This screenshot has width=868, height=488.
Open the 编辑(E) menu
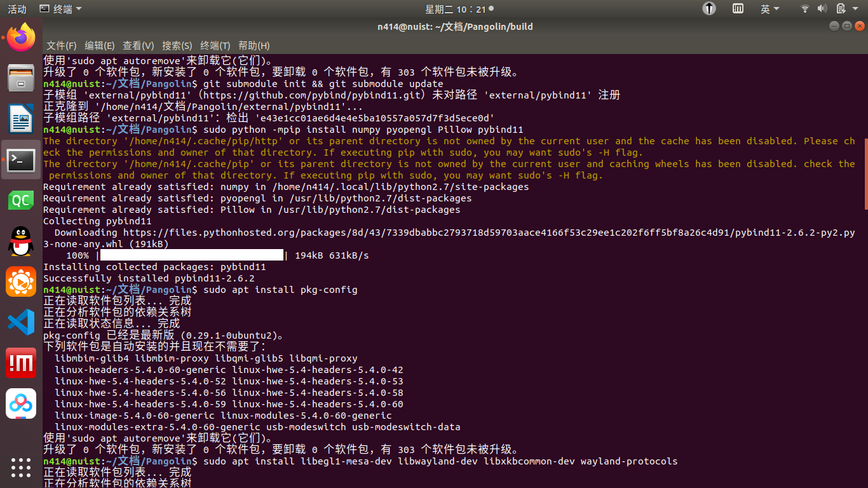click(x=99, y=46)
